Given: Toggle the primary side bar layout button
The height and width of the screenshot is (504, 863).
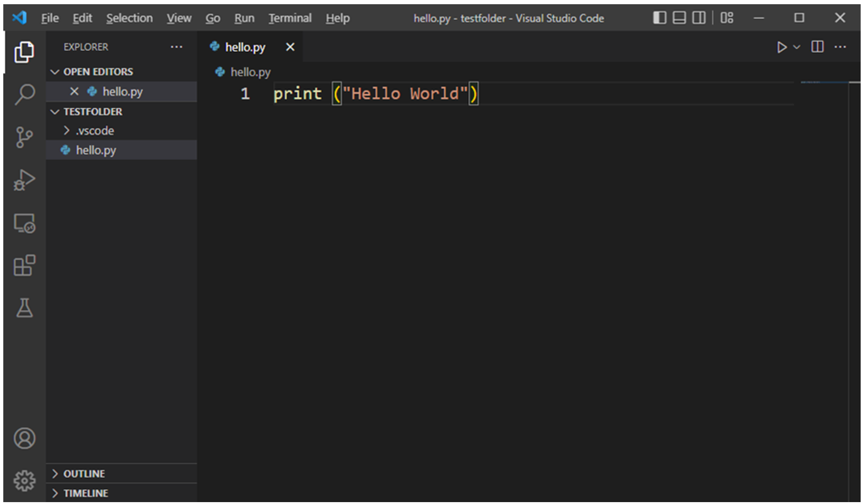Looking at the screenshot, I should 659,18.
